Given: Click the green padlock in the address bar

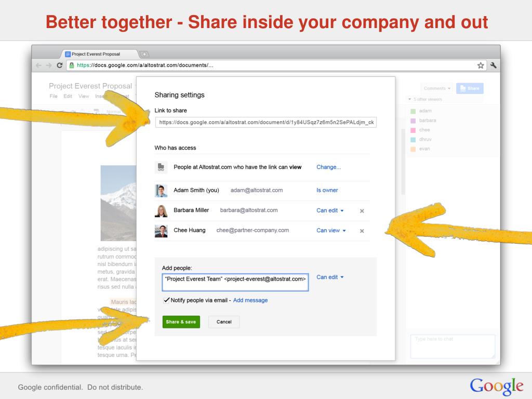Looking at the screenshot, I should point(72,65).
